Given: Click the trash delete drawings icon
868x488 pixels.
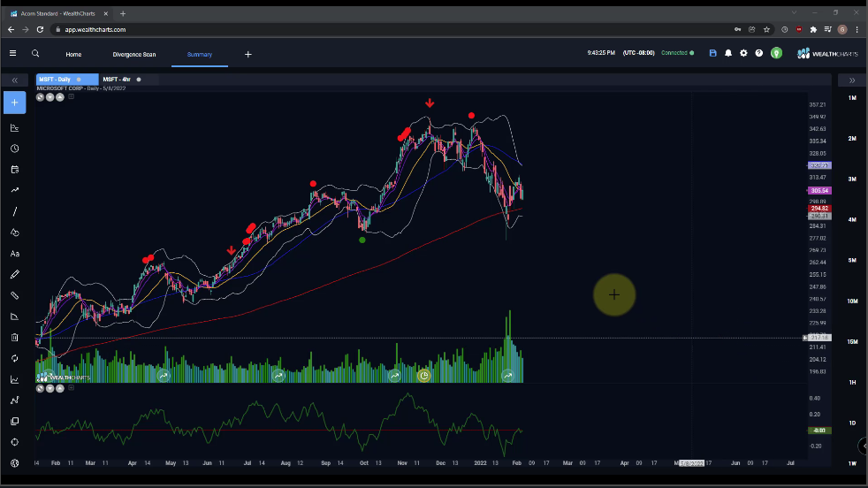Looking at the screenshot, I should point(15,338).
